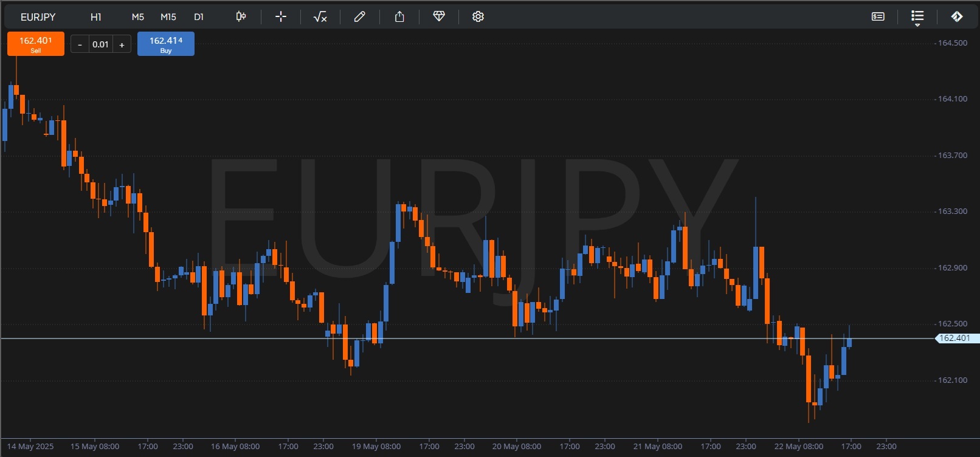Activate the crosshair cursor tool

(281, 16)
